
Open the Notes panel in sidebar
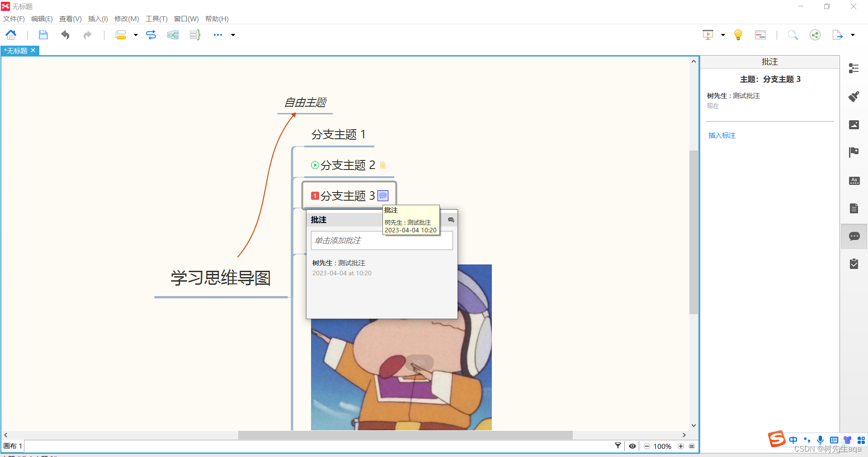[854, 208]
